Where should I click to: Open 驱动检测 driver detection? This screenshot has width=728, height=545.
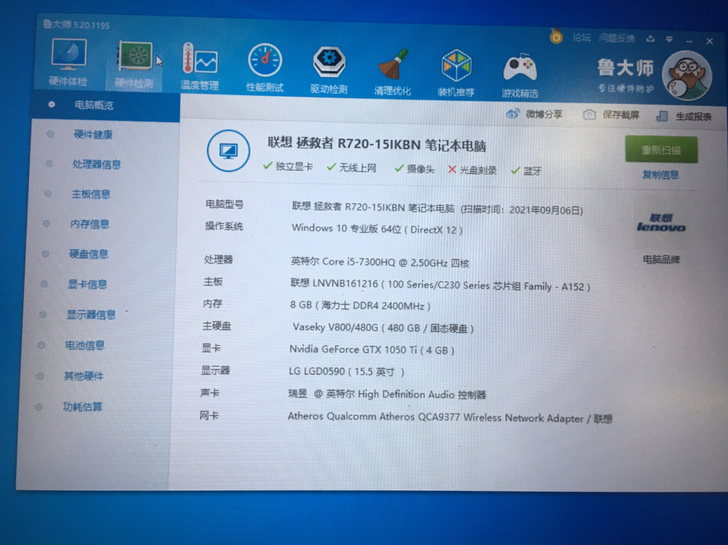coord(329,70)
